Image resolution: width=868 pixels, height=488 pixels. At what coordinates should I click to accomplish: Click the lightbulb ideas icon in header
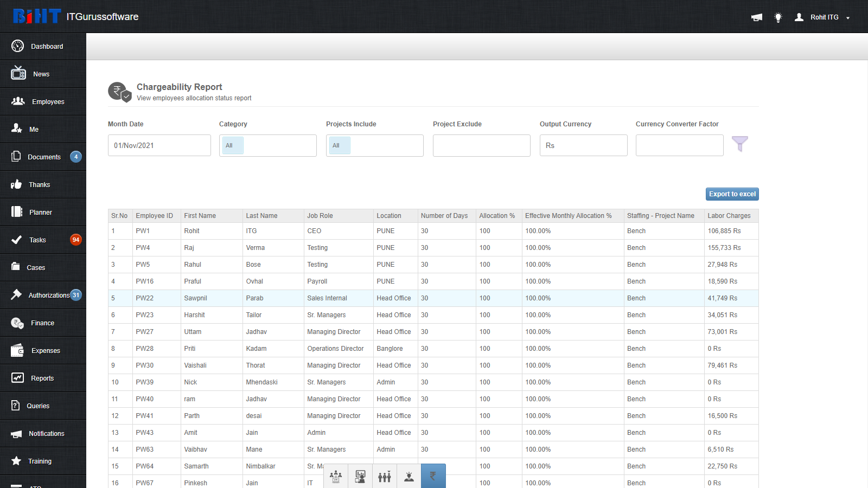tap(778, 17)
